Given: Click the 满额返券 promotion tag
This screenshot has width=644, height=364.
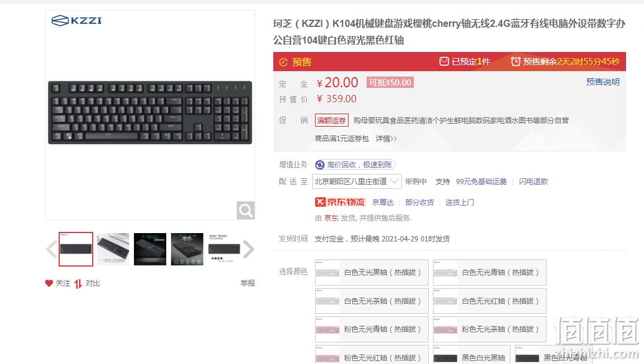Looking at the screenshot, I should [x=331, y=120].
